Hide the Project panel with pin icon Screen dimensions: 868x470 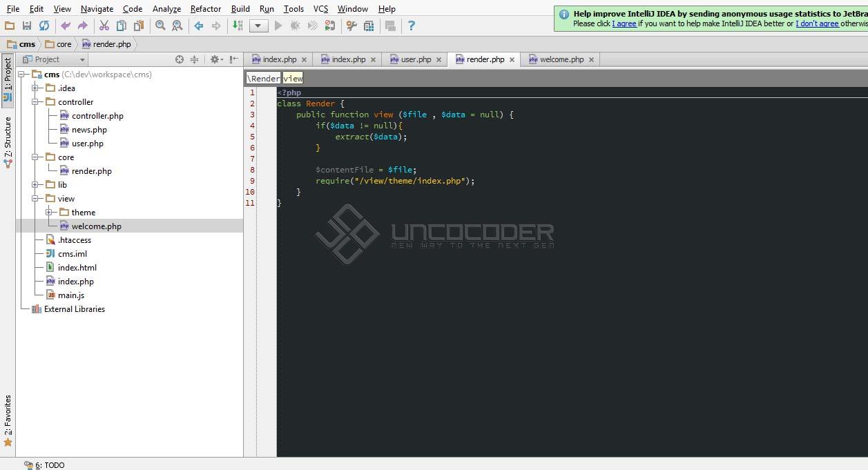point(234,59)
